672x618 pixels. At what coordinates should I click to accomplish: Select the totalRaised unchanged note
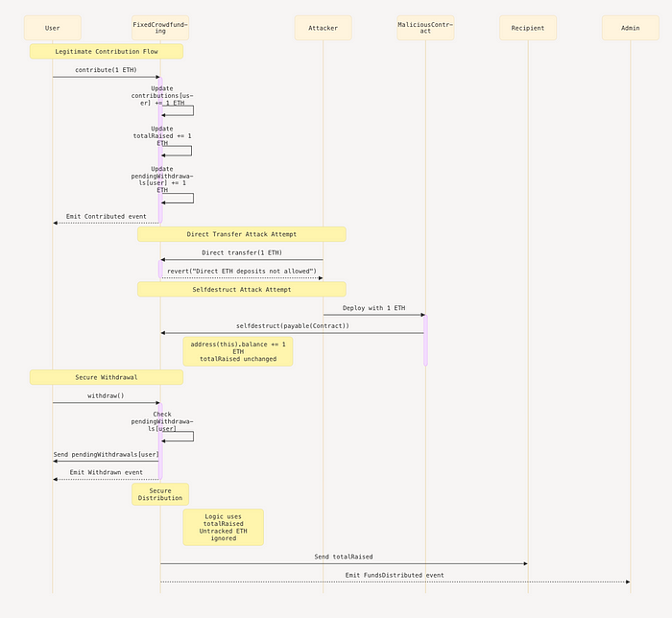point(238,351)
